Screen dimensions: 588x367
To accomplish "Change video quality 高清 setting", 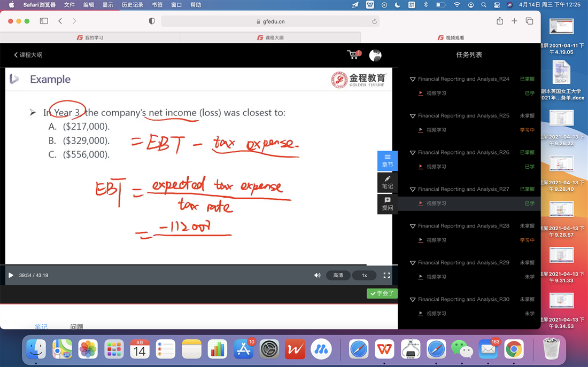I will click(338, 275).
